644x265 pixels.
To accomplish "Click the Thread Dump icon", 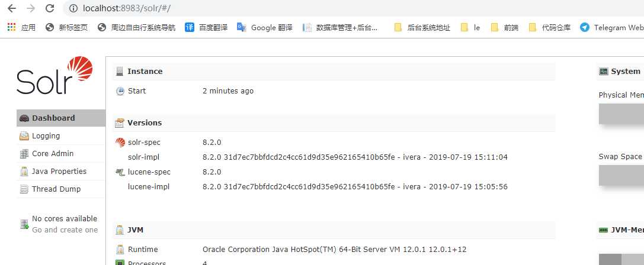I will [24, 189].
